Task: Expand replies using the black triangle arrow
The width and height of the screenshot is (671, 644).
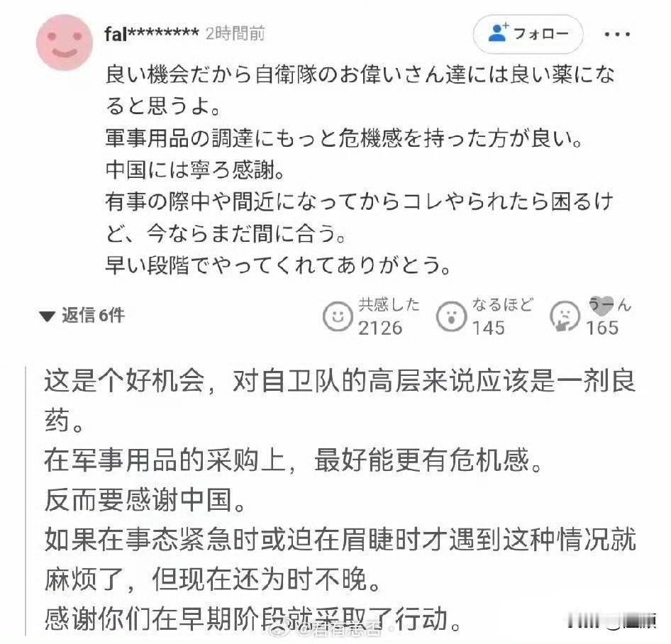Action: [x=47, y=316]
